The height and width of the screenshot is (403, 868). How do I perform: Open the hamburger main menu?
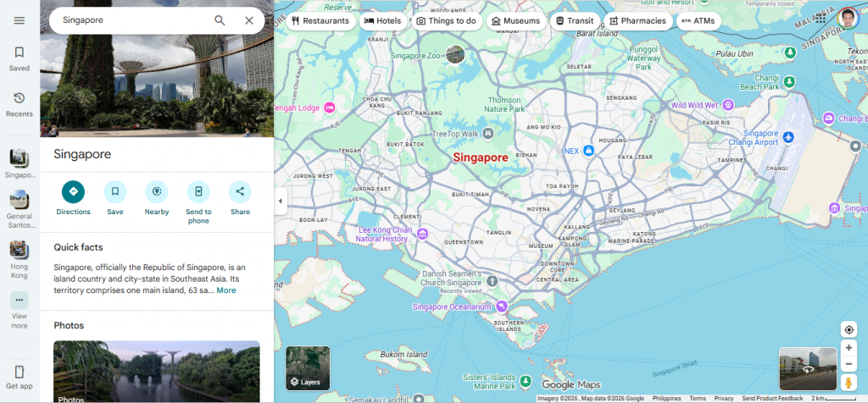click(19, 20)
